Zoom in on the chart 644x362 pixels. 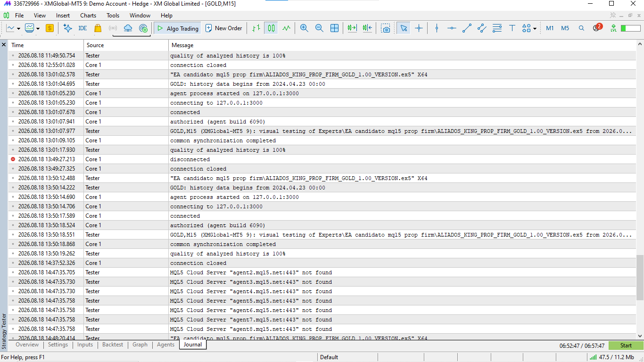tap(304, 28)
